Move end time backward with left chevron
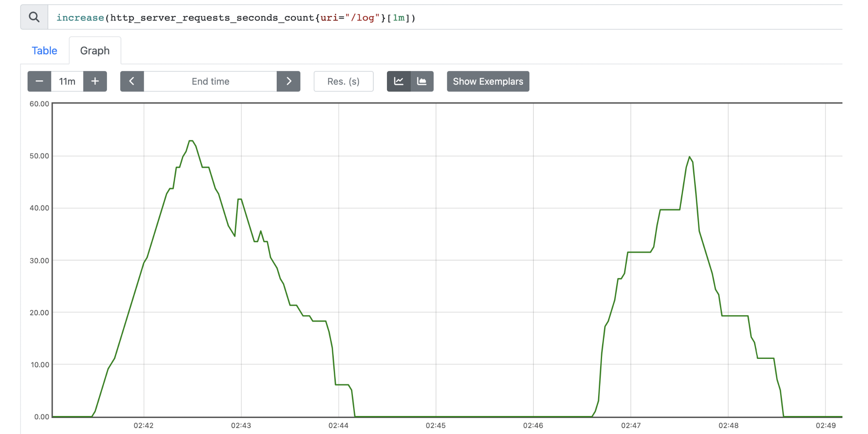Viewport: 868px width, 434px height. click(x=132, y=82)
